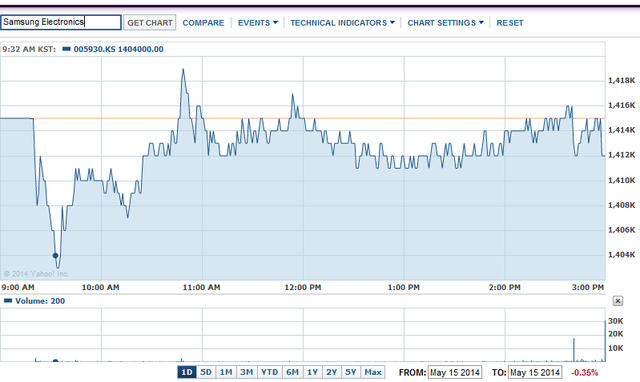Expand the TECHNICAL INDICATORS dropdown
640x382 pixels.
coord(342,23)
